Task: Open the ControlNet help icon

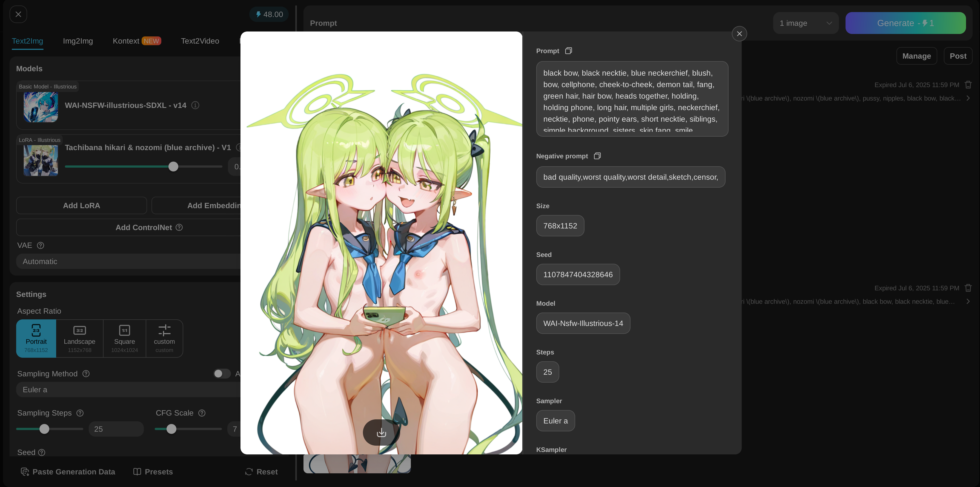Action: tap(179, 228)
